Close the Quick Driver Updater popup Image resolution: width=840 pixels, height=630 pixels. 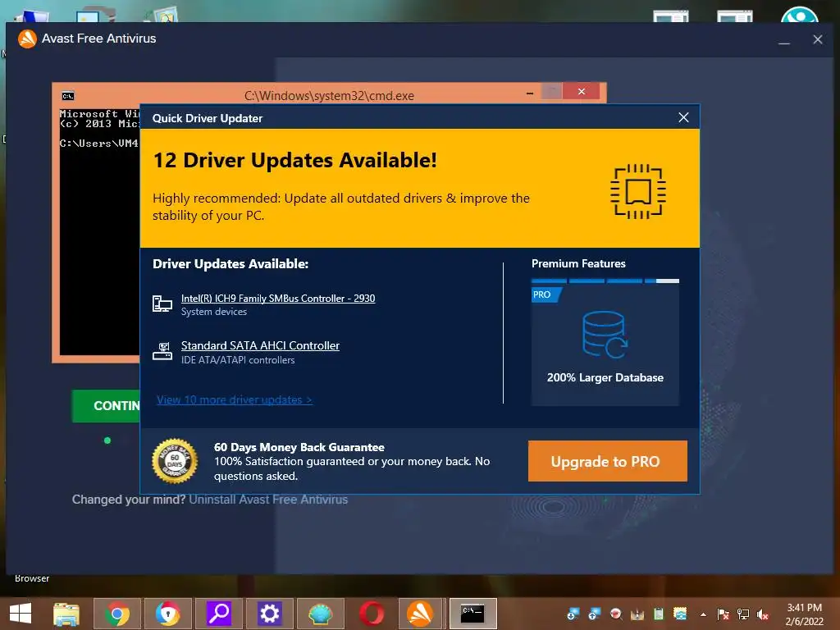pos(683,117)
